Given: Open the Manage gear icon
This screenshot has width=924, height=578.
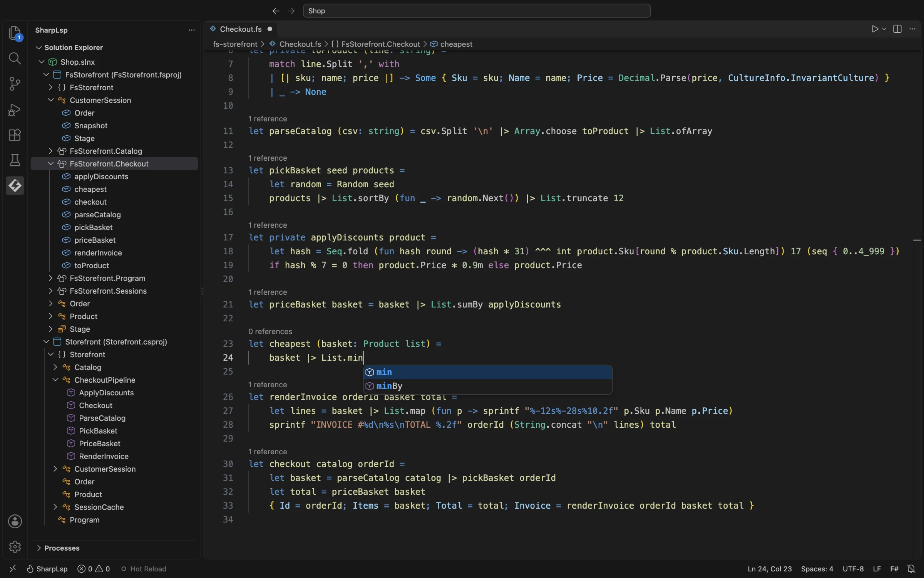Looking at the screenshot, I should pos(15,546).
